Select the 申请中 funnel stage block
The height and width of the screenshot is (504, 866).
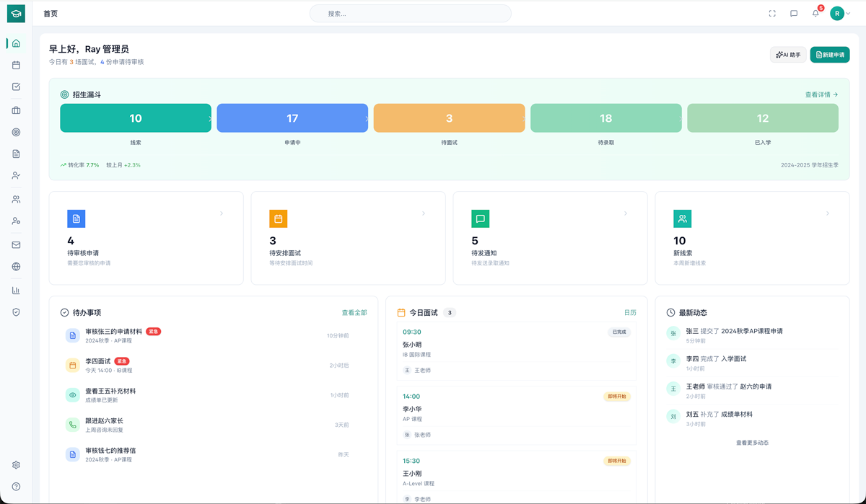(x=292, y=118)
